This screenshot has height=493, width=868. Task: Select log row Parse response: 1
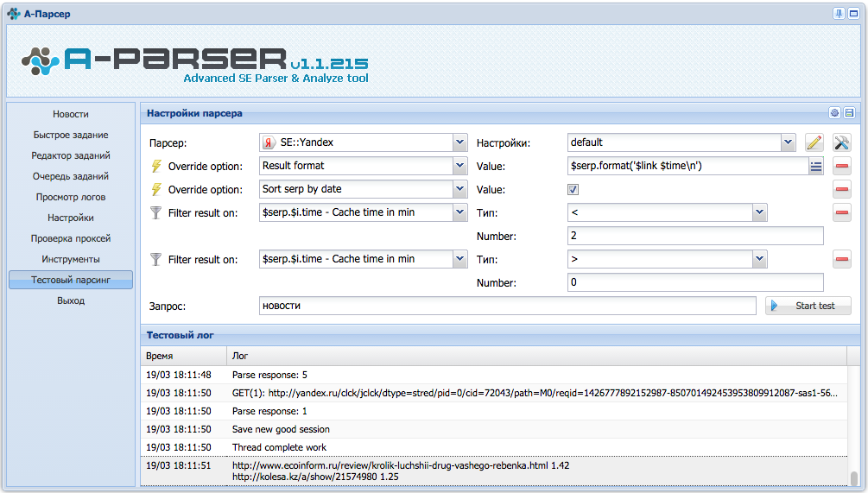(x=494, y=411)
